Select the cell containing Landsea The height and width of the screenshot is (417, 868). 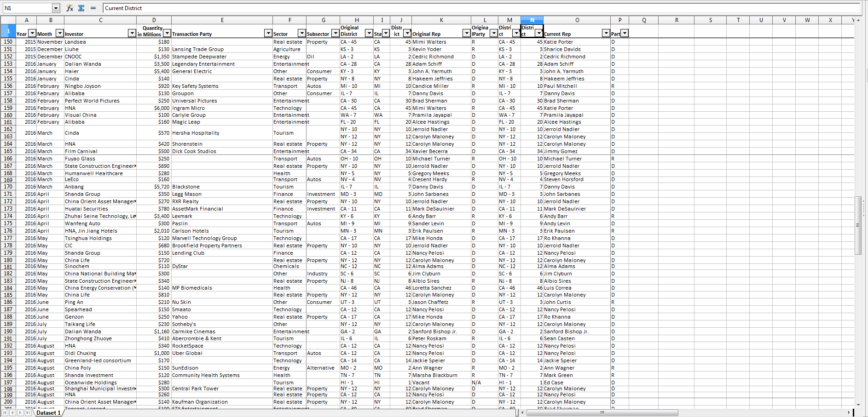click(100, 42)
